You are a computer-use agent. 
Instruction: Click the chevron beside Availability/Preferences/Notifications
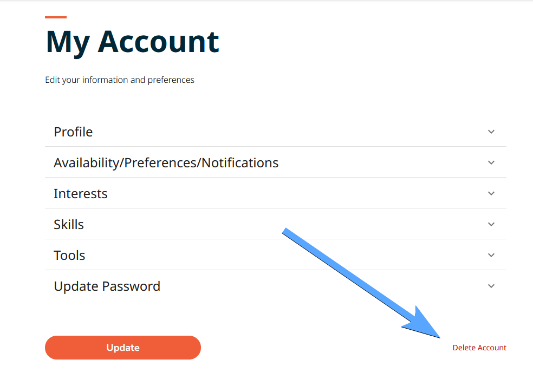(x=491, y=162)
